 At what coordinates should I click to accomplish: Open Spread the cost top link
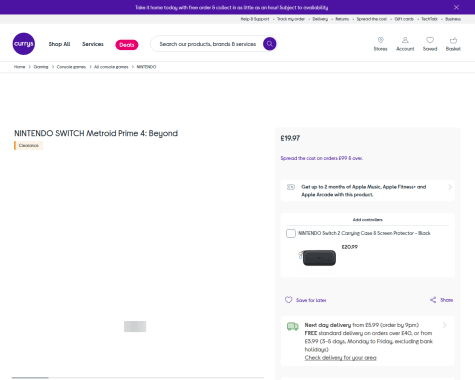tap(372, 19)
